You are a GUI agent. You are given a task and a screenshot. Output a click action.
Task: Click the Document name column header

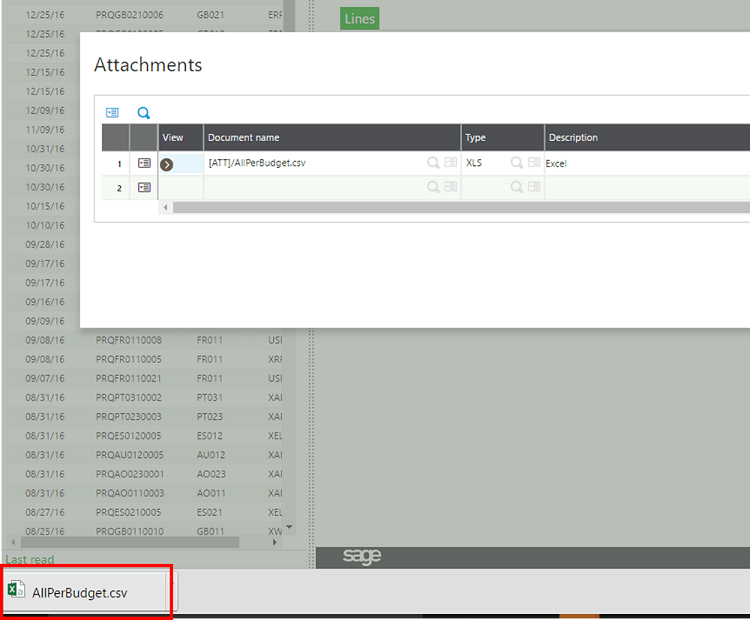[332, 138]
